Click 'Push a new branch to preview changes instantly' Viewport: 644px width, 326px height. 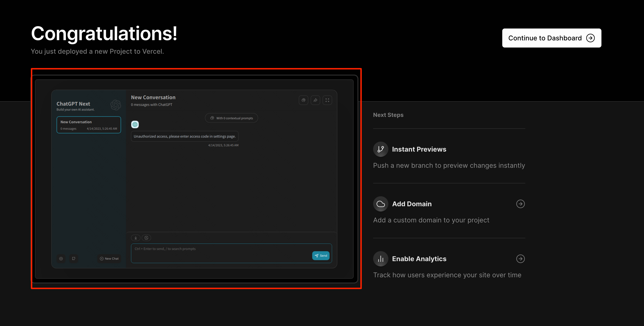(x=449, y=165)
